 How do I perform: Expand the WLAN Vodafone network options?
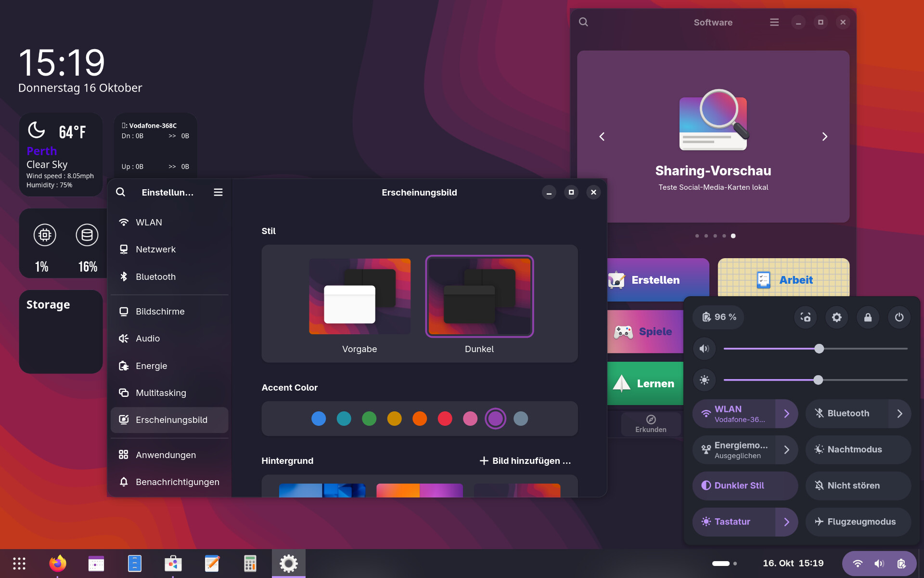coord(787,413)
